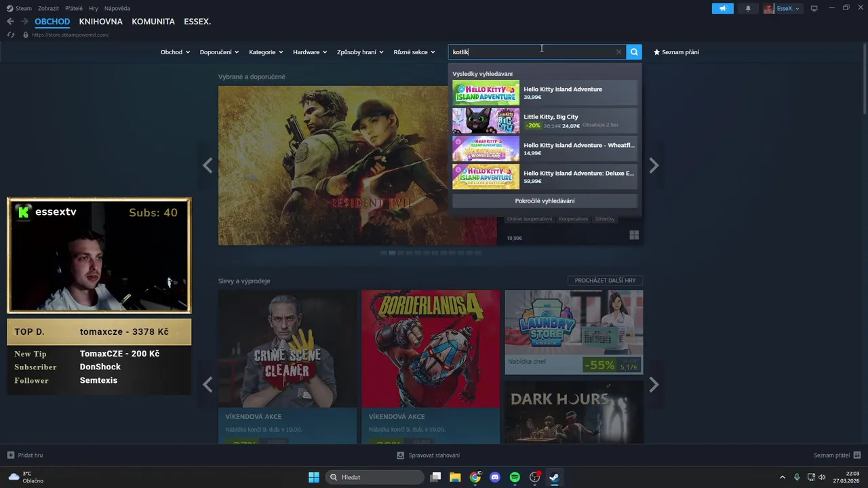Open Seznam přání wishlist

click(676, 52)
